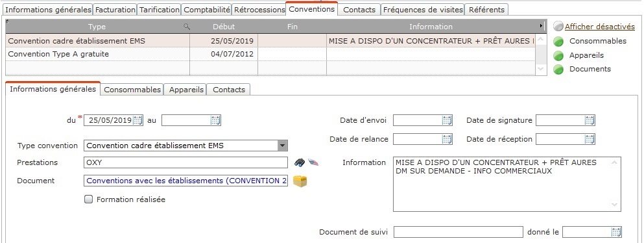Check the Formation réalisée checkbox
The width and height of the screenshot is (644, 243).
click(x=89, y=199)
